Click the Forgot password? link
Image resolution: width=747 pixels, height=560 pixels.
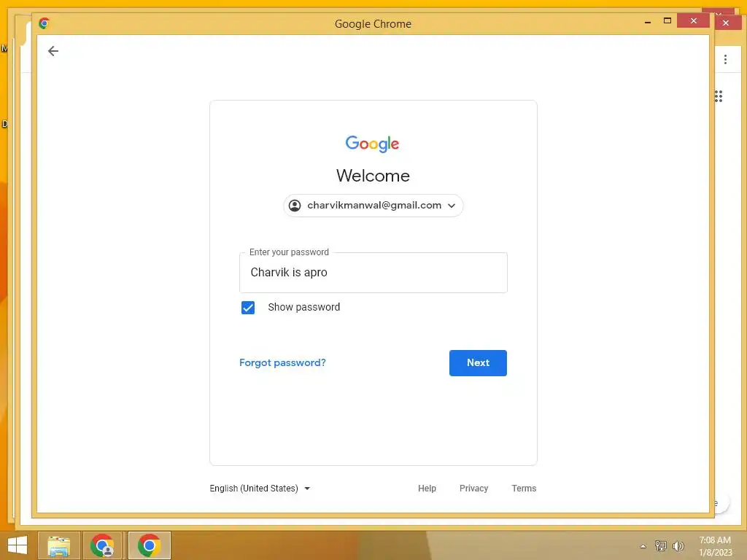[x=282, y=363]
